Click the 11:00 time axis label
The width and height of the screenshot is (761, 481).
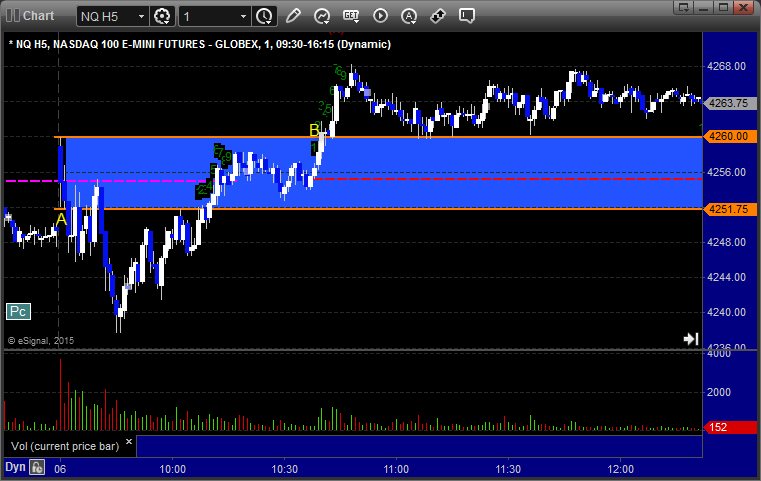coord(396,469)
